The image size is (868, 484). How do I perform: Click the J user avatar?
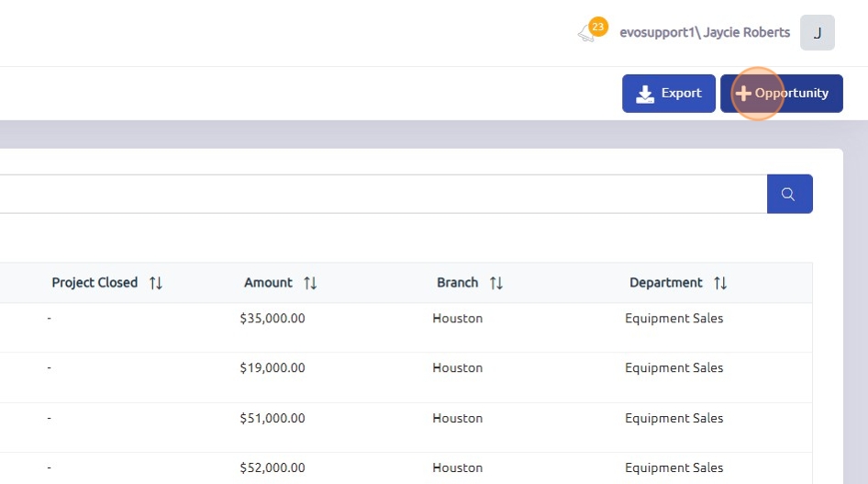tap(817, 33)
